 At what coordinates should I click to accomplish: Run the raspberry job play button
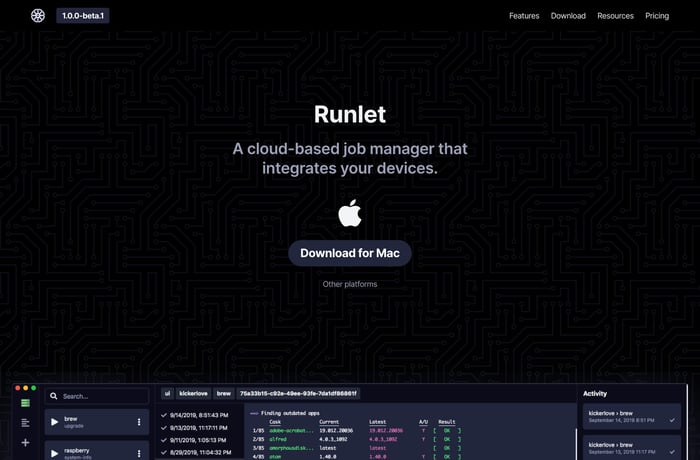click(54, 454)
